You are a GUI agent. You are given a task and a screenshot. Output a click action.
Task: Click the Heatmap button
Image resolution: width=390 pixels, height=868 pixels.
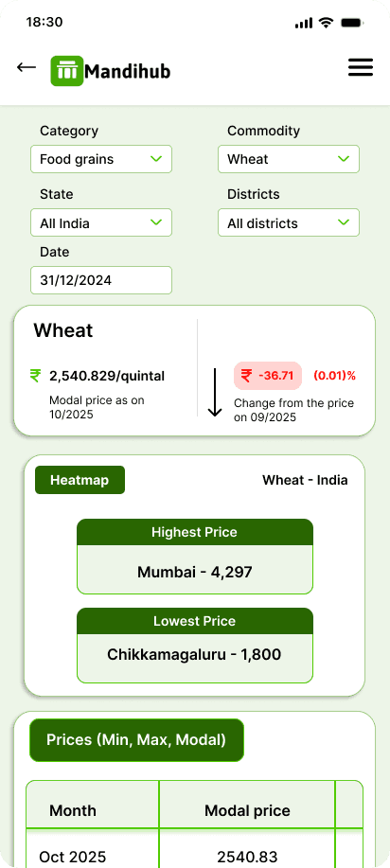coord(80,480)
